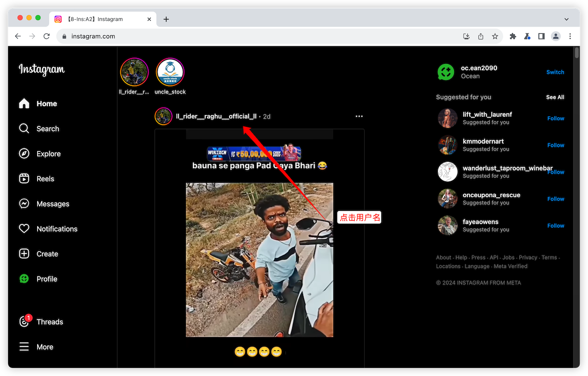The width and height of the screenshot is (588, 376).
Task: Click the Explore compass icon
Action: [x=24, y=154]
